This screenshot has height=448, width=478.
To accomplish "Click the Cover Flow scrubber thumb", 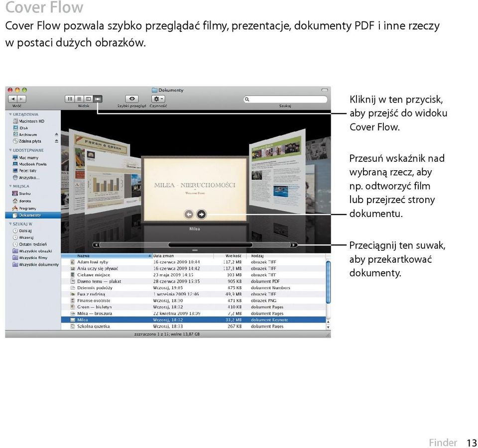I will click(x=210, y=245).
